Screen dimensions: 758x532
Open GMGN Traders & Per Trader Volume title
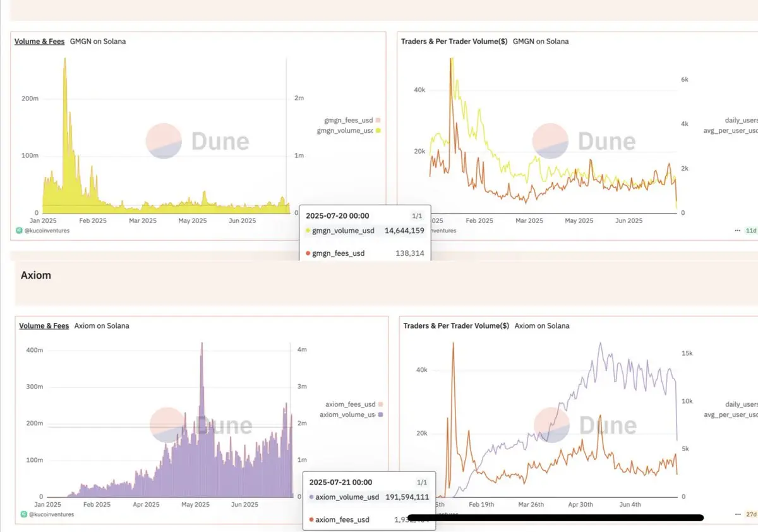click(455, 42)
